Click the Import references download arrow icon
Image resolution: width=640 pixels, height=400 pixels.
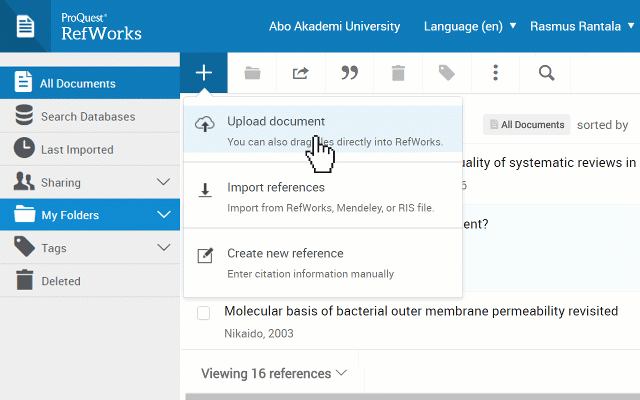click(x=205, y=190)
